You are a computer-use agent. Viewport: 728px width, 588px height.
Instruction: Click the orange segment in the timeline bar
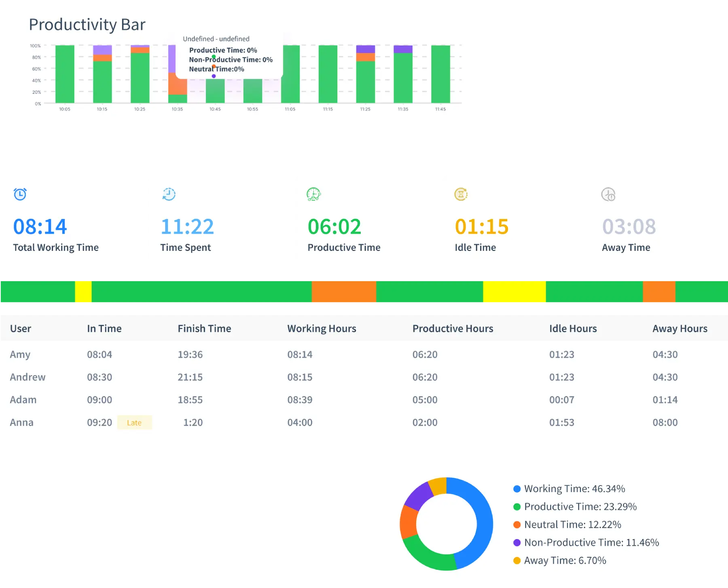pyautogui.click(x=343, y=291)
